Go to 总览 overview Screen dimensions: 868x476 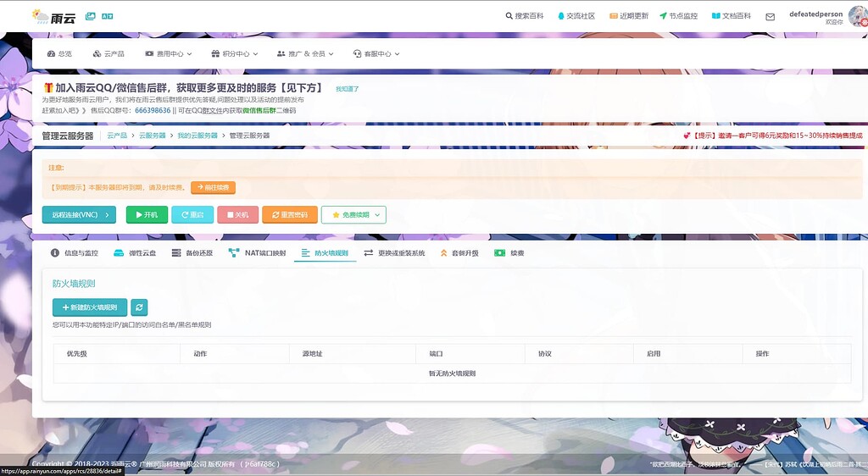pos(59,53)
